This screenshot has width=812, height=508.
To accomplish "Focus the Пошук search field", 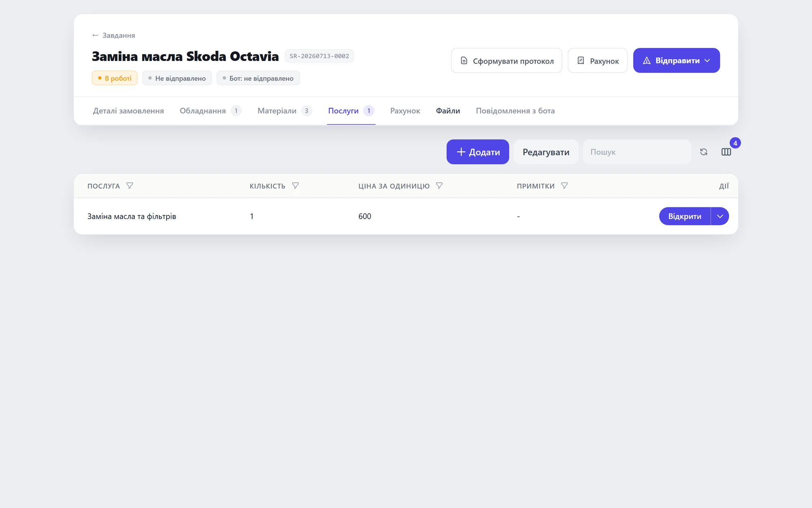I will (x=637, y=152).
